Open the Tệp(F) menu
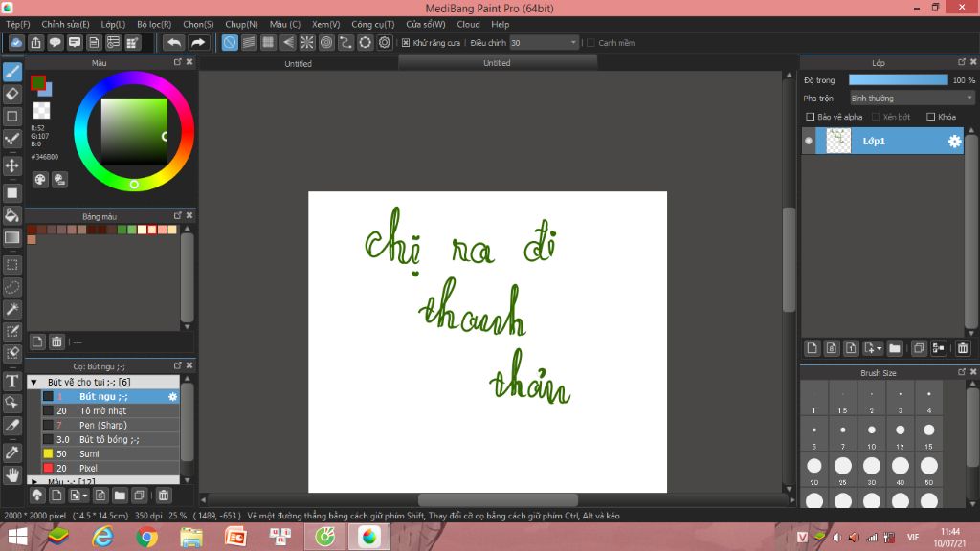 18,24
